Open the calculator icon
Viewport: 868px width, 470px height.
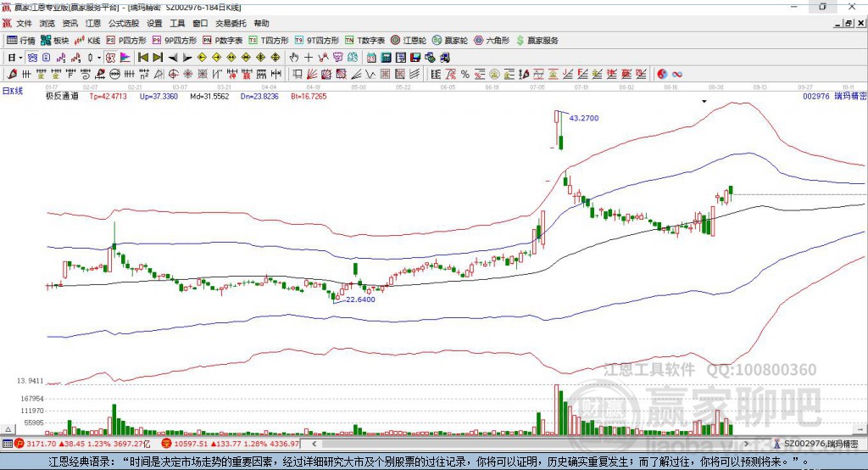point(386,58)
